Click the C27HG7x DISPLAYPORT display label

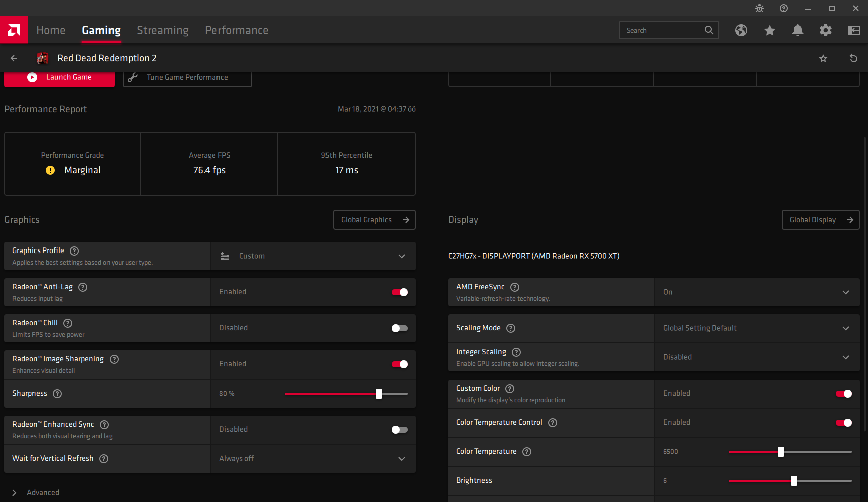pyautogui.click(x=533, y=256)
